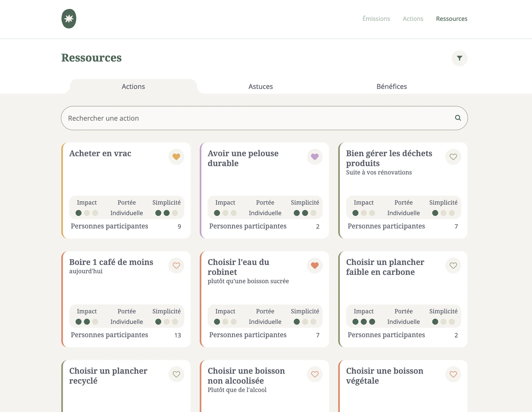532x412 pixels.
Task: Toggle heart on Avoir une pelouse durable
Action: [x=315, y=157]
